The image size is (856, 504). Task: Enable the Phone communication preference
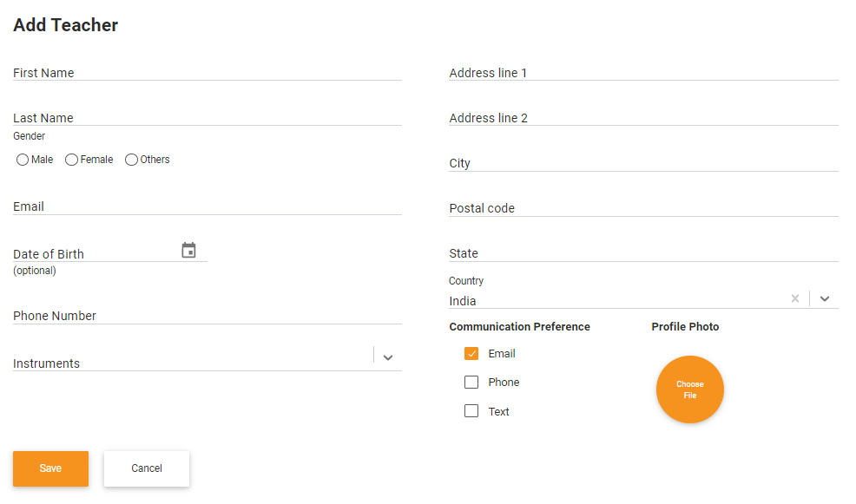(x=471, y=382)
